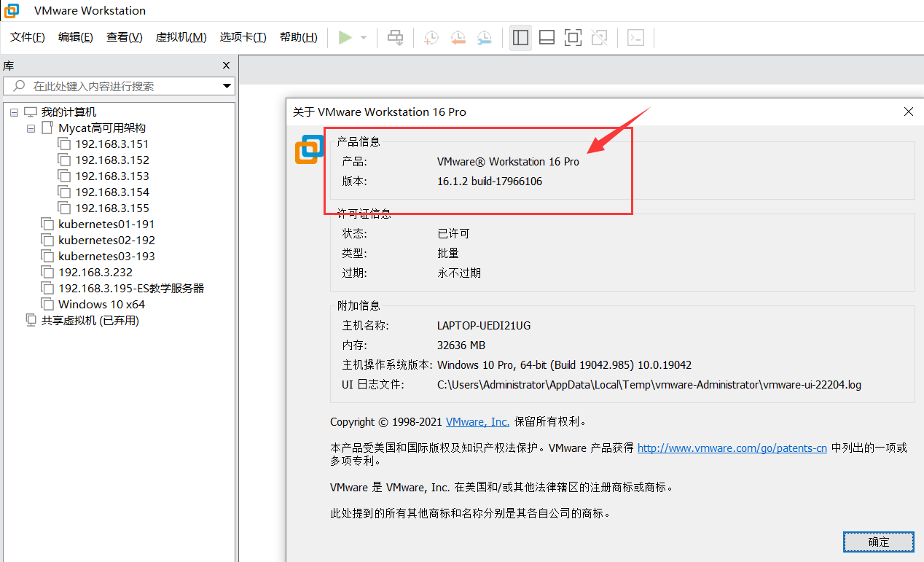Click version text 16.1.2 build-17966106
Image resolution: width=924 pixels, height=562 pixels.
[x=490, y=182]
